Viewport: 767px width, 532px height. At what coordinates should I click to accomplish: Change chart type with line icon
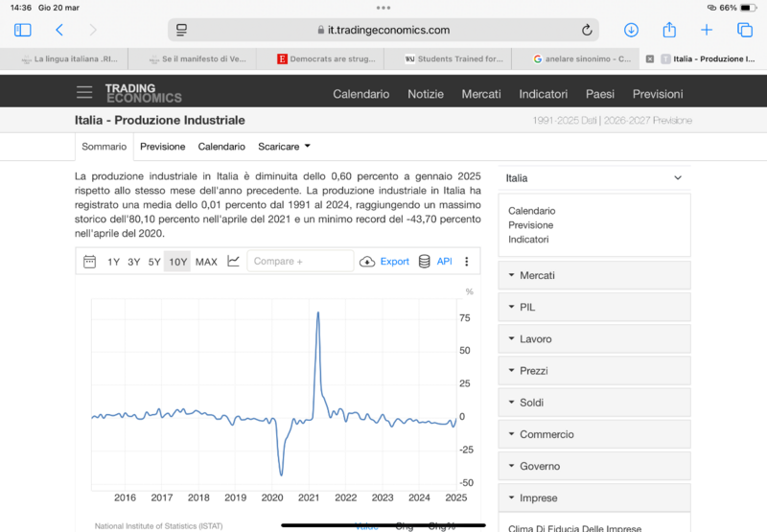click(233, 262)
